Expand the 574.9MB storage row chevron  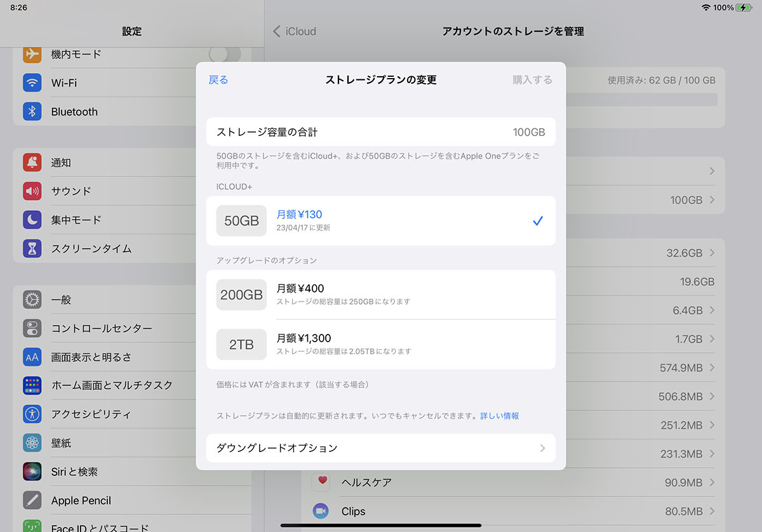pos(712,368)
